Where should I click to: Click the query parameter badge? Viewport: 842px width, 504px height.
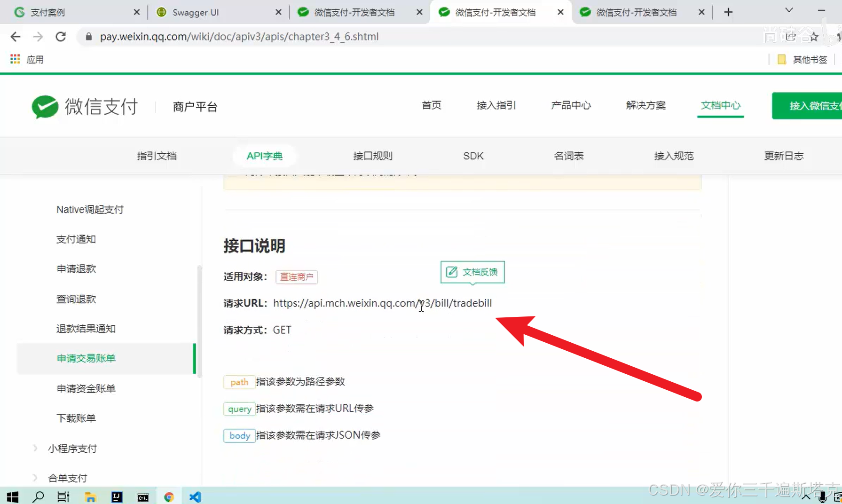(x=239, y=409)
